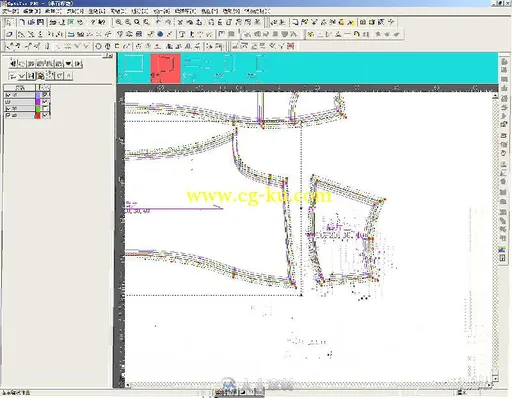The width and height of the screenshot is (512, 398).
Task: Choose the circle drawing tool icon
Action: (x=98, y=46)
